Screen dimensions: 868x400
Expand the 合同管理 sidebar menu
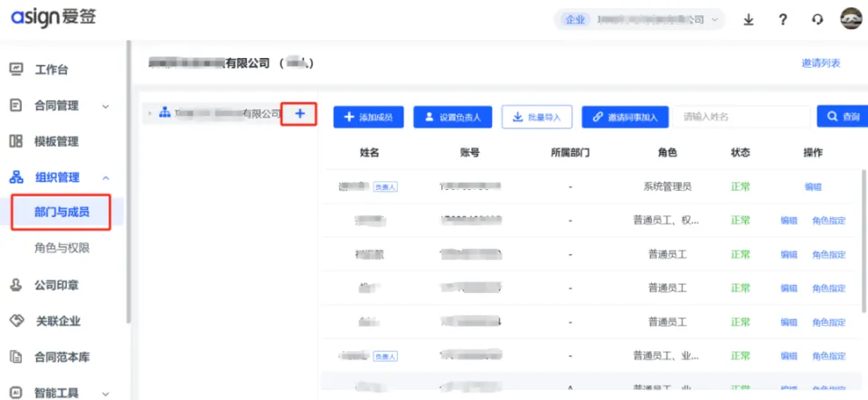tap(60, 106)
